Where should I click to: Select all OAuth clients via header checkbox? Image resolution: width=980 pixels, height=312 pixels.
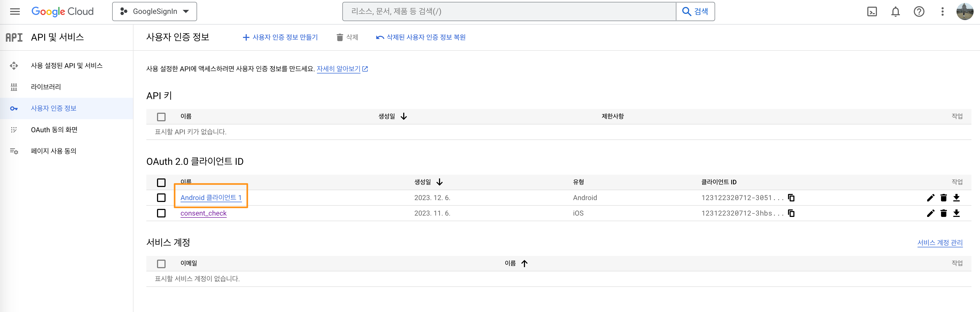(x=161, y=183)
